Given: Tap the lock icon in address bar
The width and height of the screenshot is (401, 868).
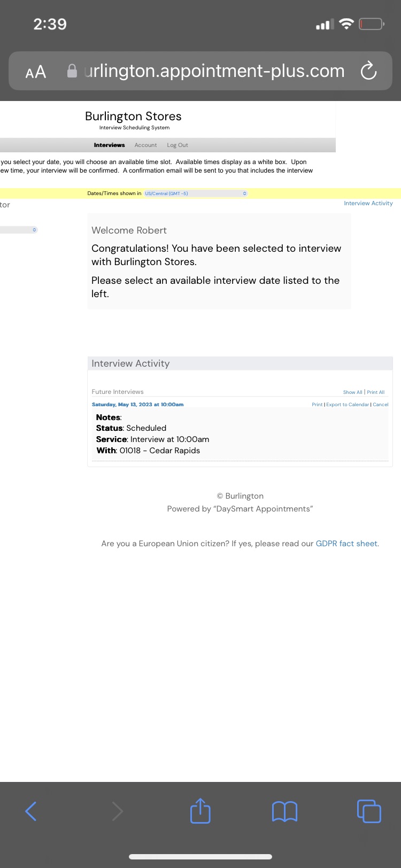Looking at the screenshot, I should (x=72, y=71).
